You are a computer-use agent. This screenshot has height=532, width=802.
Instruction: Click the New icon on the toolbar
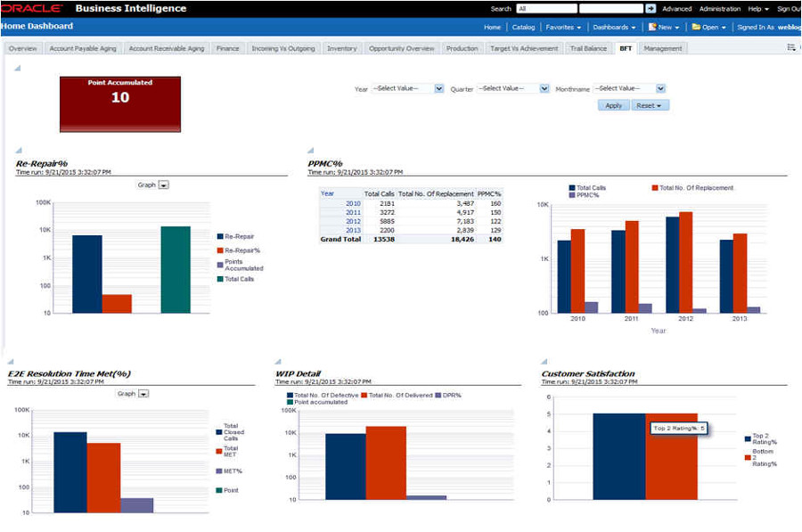654,28
